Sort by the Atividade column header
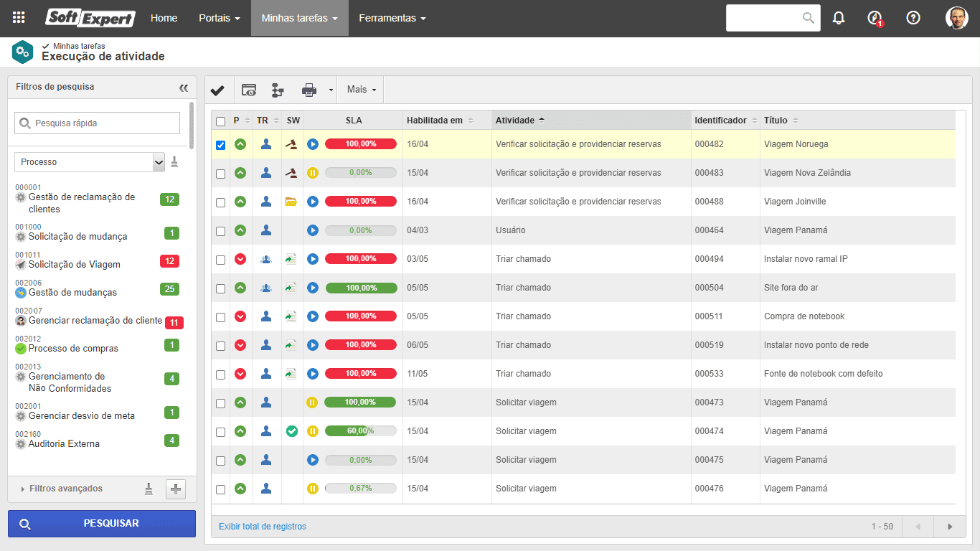 591,120
